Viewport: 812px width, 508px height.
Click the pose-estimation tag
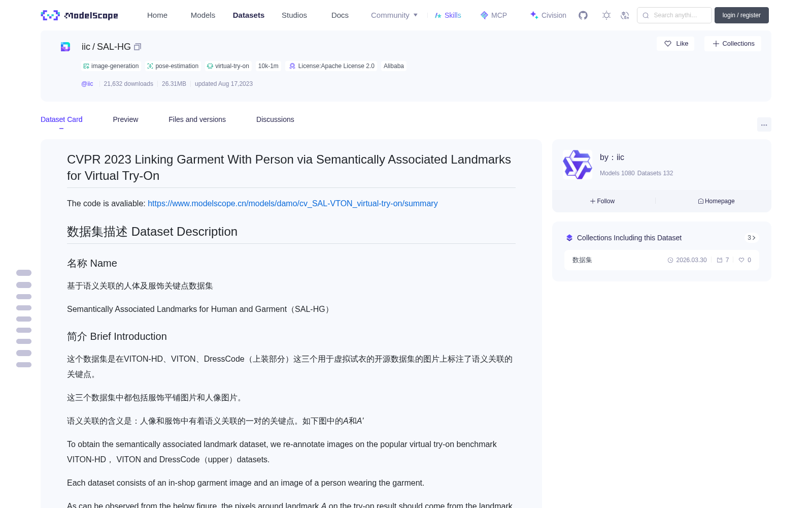(x=173, y=66)
